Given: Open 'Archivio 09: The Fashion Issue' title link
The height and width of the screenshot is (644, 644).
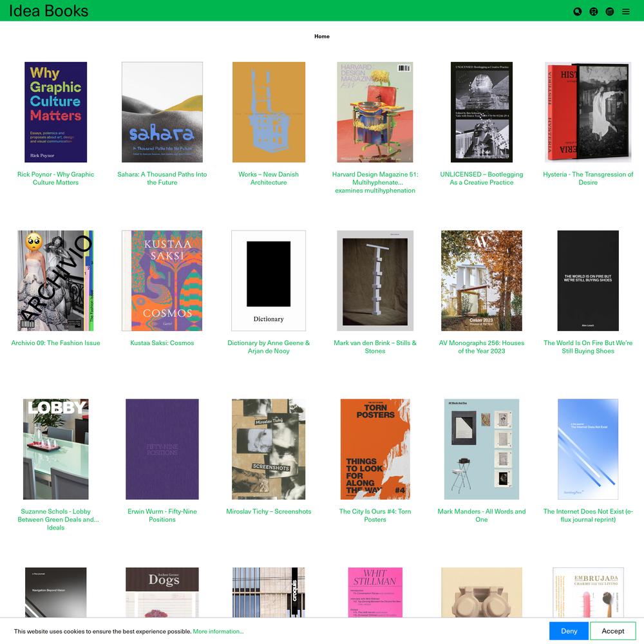Looking at the screenshot, I should click(55, 343).
